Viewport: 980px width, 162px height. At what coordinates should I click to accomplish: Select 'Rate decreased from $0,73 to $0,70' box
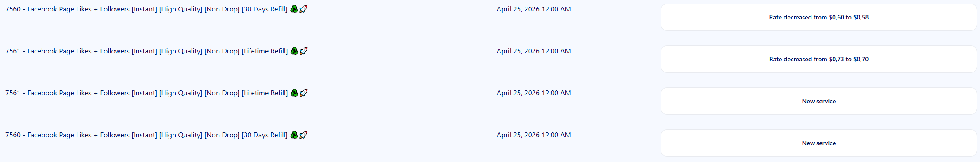click(x=819, y=59)
